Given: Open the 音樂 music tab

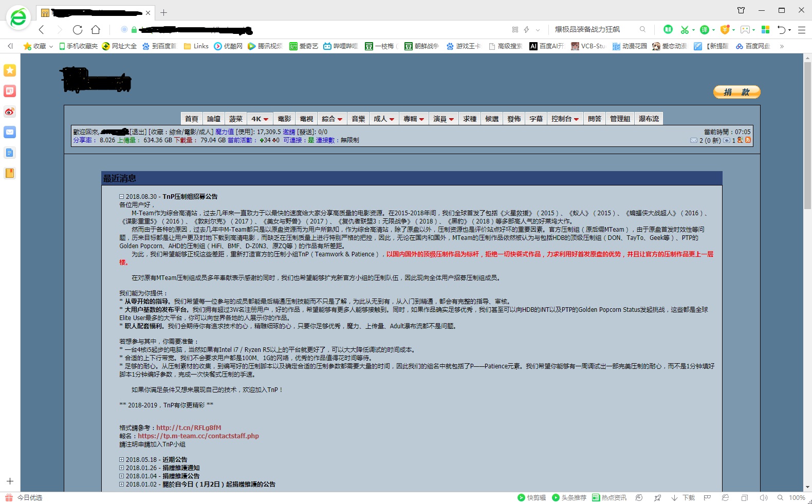Looking at the screenshot, I should pyautogui.click(x=358, y=119).
